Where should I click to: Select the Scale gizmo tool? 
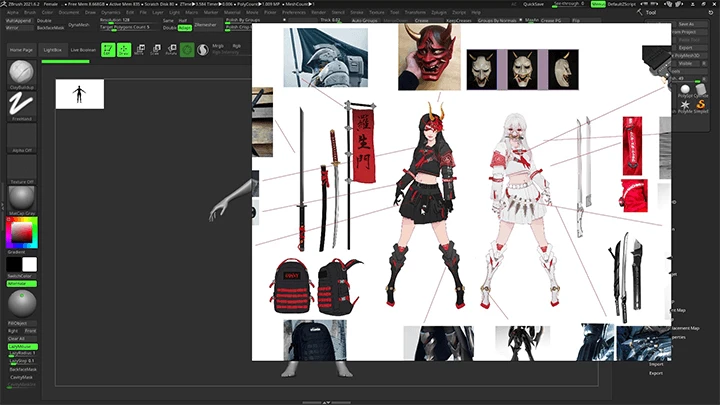pos(155,50)
